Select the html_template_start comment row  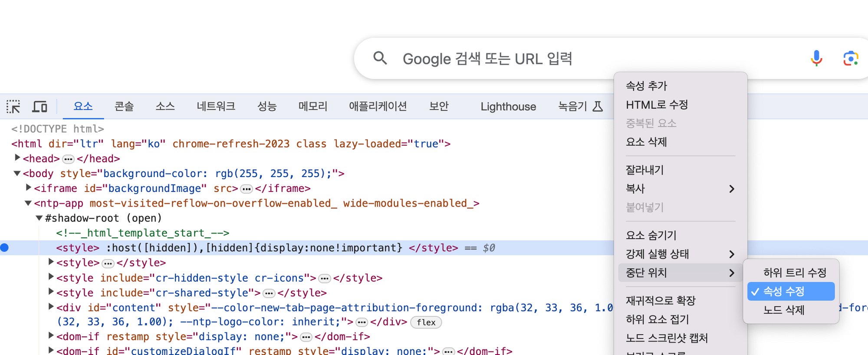[x=142, y=233]
